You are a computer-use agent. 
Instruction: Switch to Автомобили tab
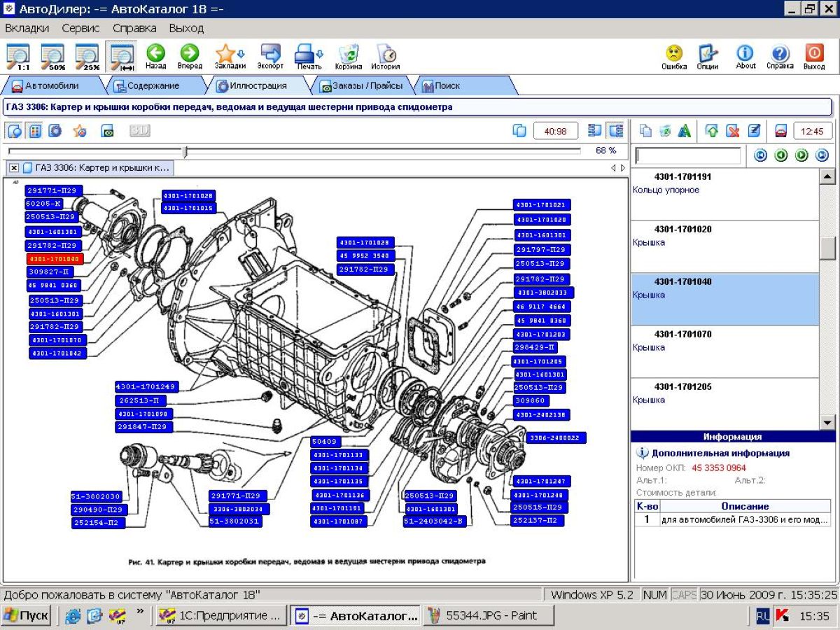coord(52,85)
